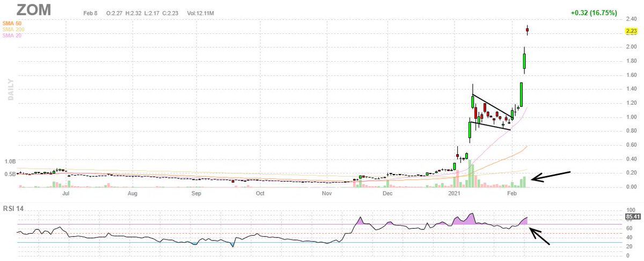Click the latest red candle near 2.23
This screenshot has height=261, width=644.
pyautogui.click(x=528, y=30)
